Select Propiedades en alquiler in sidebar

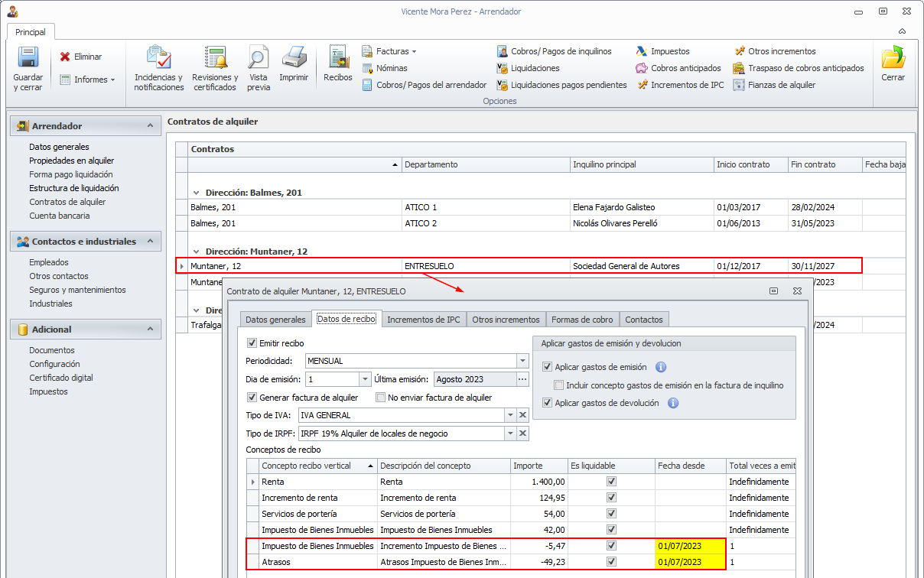[x=71, y=161]
